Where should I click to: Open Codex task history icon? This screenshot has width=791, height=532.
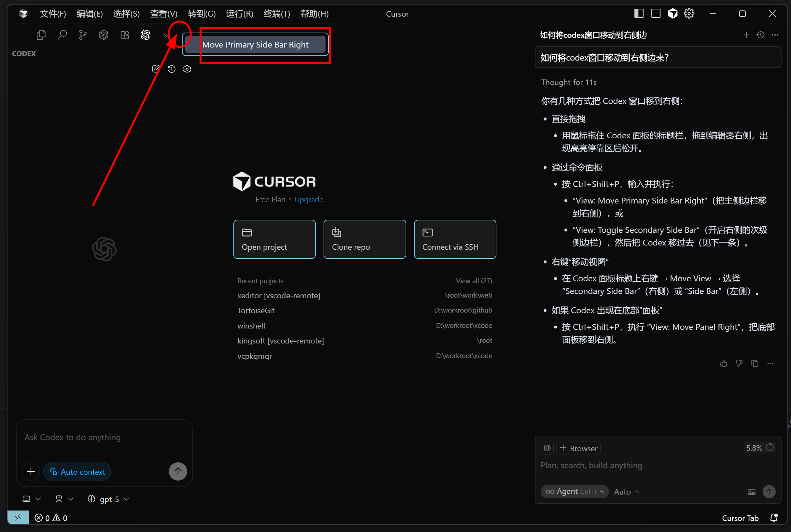pos(172,69)
